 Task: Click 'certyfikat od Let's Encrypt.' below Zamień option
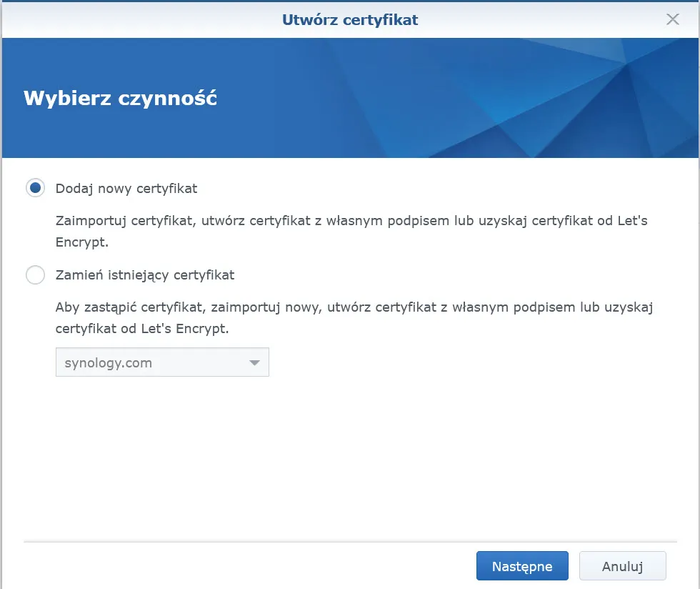[141, 329]
